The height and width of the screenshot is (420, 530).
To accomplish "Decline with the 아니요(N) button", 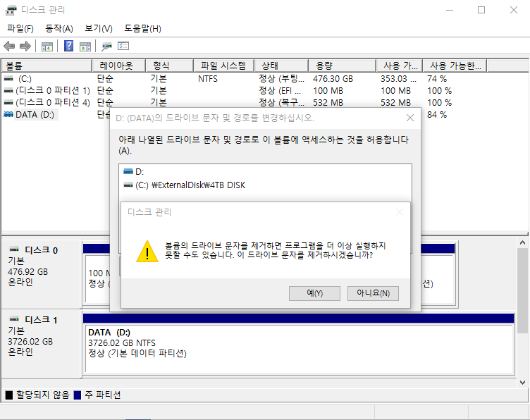I will click(x=373, y=293).
